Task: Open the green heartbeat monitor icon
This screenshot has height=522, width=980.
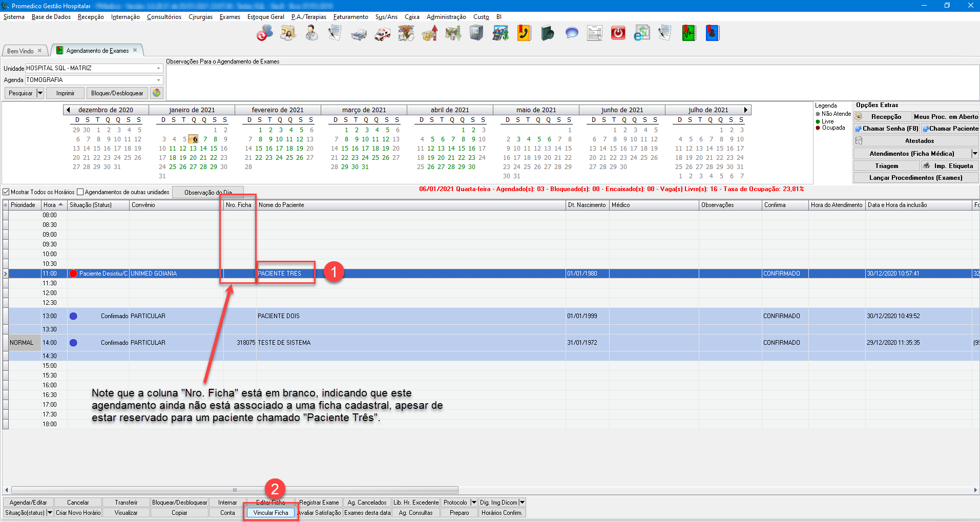Action: [x=689, y=34]
